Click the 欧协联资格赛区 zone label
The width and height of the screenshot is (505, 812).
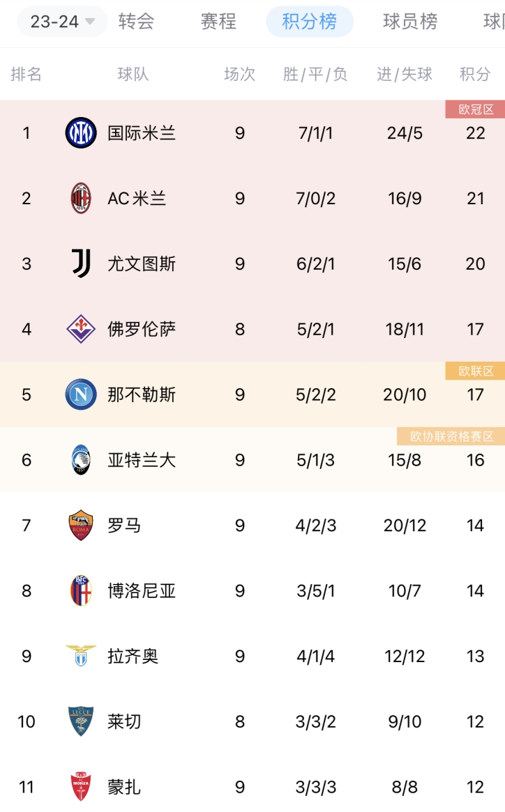(451, 436)
